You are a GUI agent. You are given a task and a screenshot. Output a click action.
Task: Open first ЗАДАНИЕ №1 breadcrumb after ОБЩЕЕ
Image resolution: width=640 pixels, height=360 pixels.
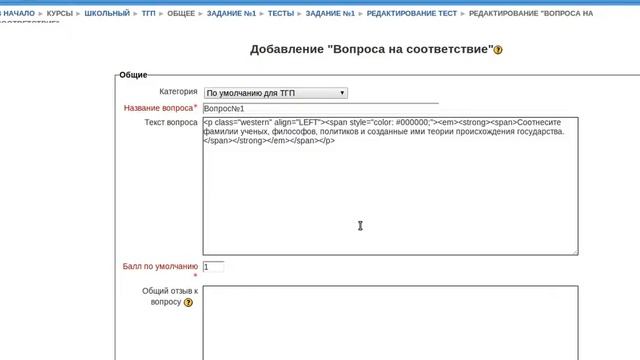point(231,13)
